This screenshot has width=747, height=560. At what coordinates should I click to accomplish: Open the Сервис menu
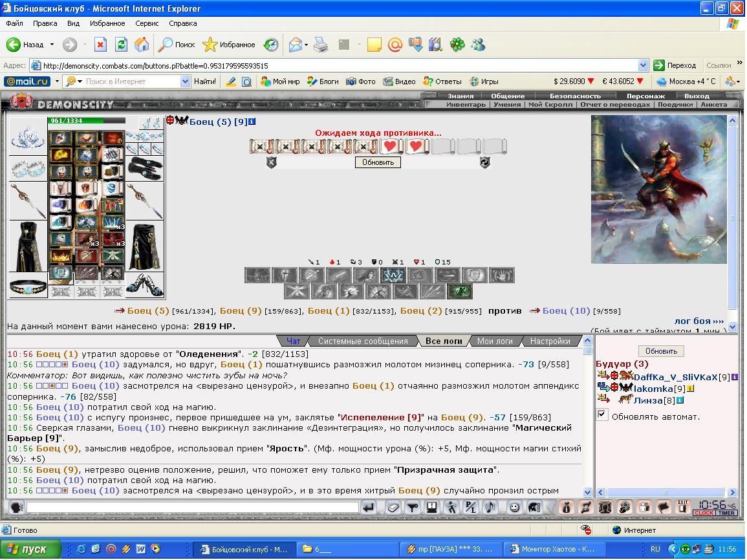147,23
